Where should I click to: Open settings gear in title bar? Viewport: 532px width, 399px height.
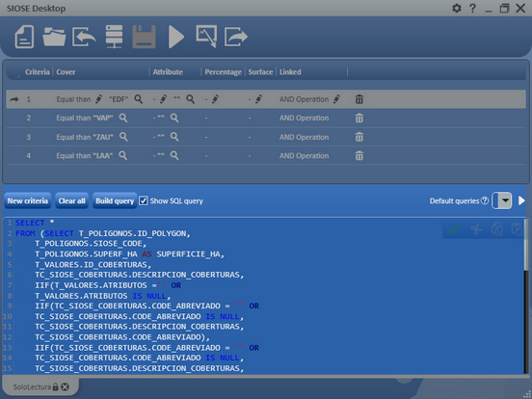457,8
